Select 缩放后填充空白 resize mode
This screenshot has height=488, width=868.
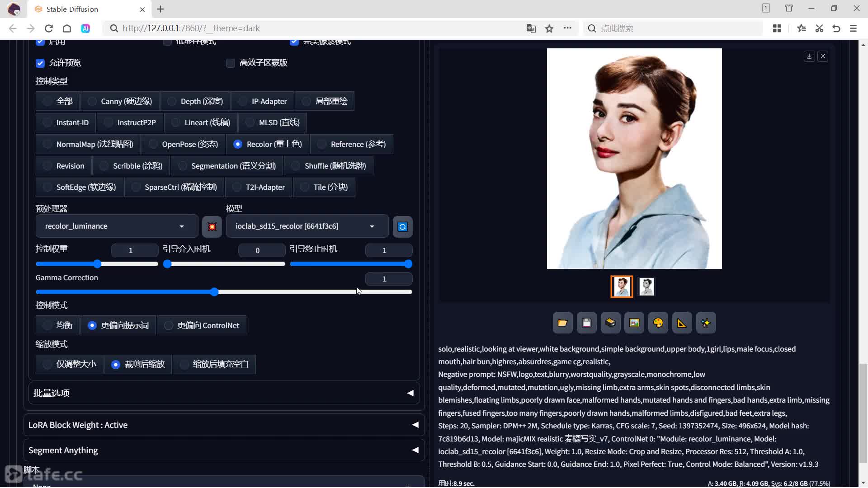(x=214, y=364)
